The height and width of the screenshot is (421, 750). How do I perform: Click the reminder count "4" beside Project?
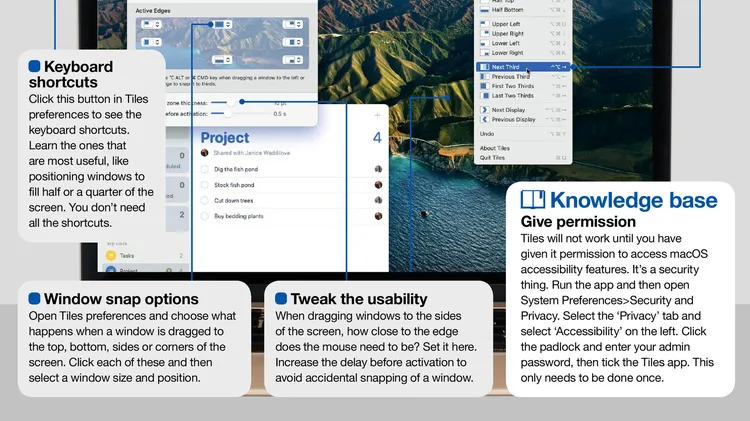click(x=377, y=138)
